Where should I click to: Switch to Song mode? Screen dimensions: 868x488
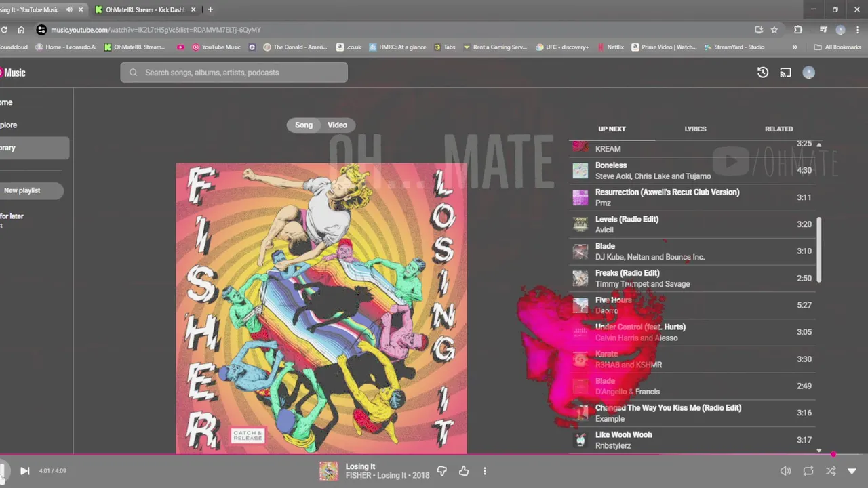[304, 125]
